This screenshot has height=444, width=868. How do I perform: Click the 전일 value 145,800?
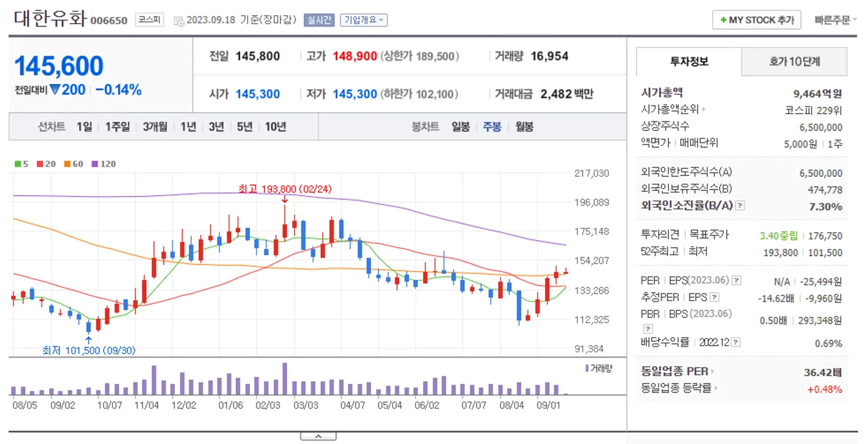coord(258,56)
